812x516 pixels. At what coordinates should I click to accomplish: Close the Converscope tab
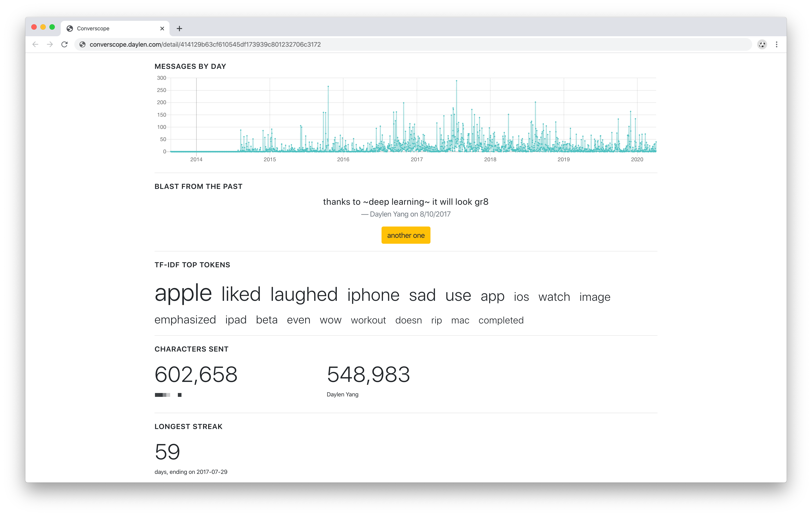162,29
